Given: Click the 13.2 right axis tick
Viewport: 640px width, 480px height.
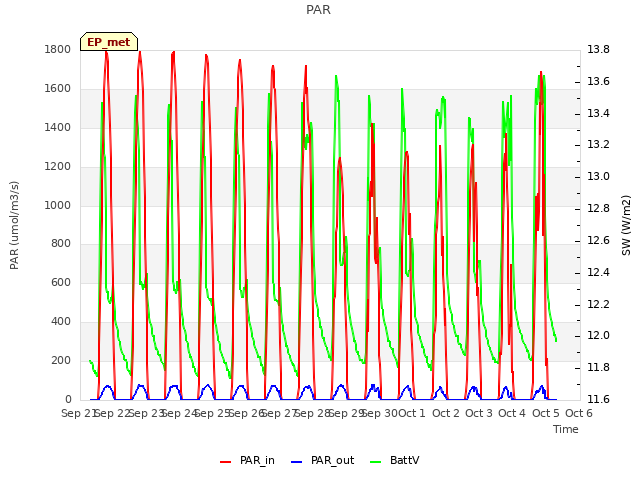Looking at the screenshot, I should tap(598, 145).
